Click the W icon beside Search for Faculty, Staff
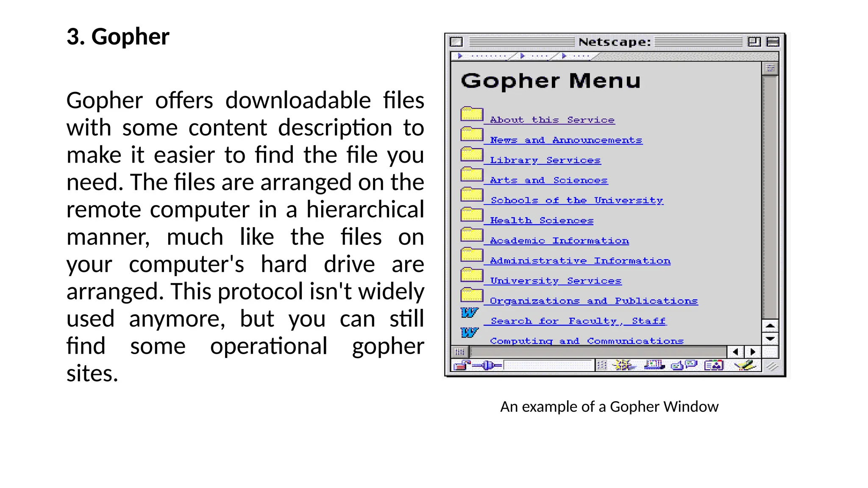 469,313
